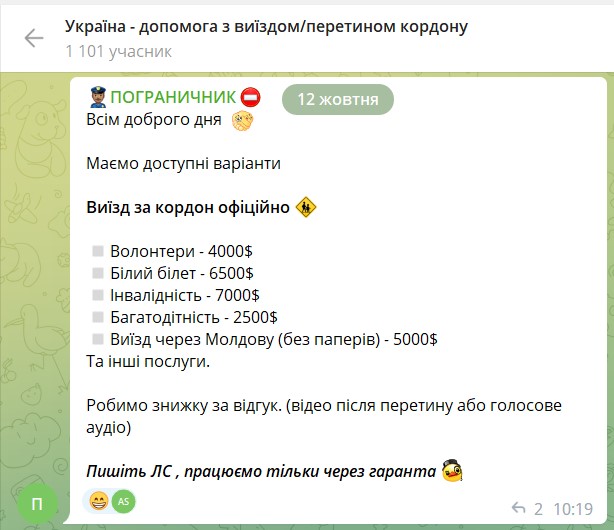Click the police officer emoji before sender name
The image size is (614, 530).
(x=97, y=97)
